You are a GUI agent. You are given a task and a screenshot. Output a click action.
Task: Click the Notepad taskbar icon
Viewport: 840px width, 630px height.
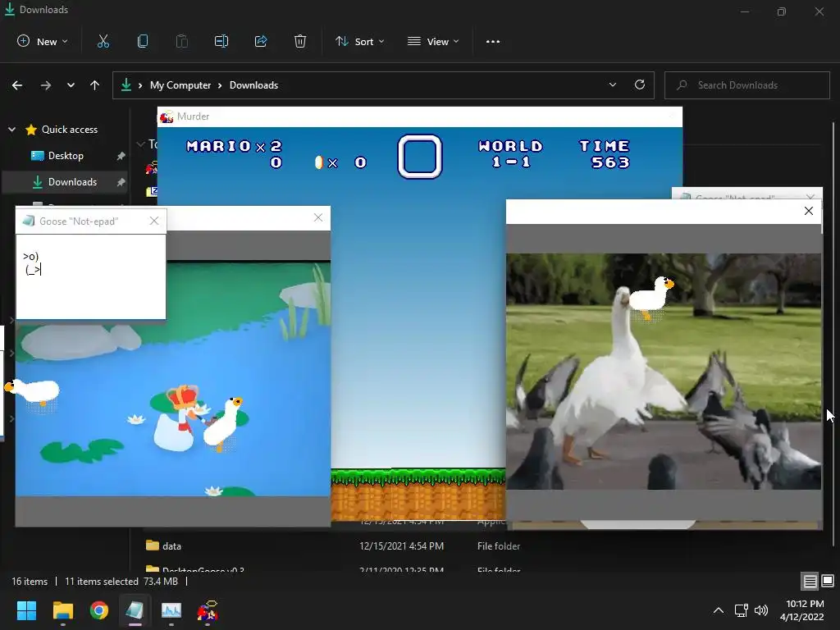135,610
